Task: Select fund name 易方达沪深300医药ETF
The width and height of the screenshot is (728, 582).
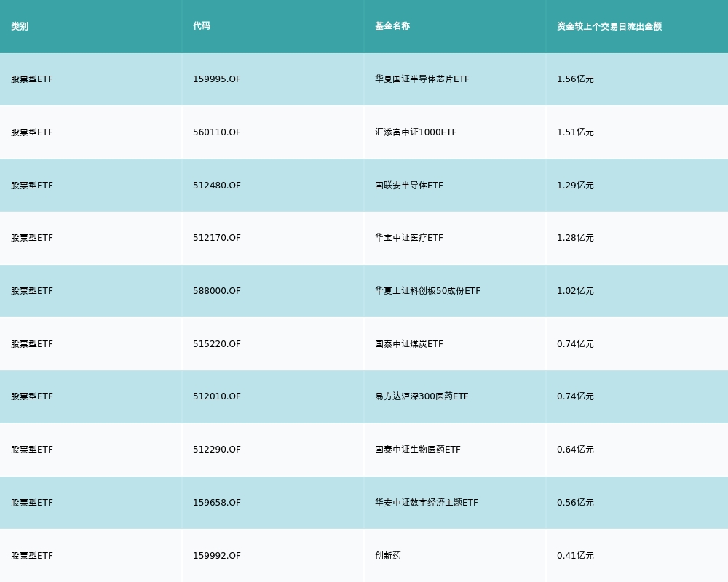Action: (x=422, y=396)
